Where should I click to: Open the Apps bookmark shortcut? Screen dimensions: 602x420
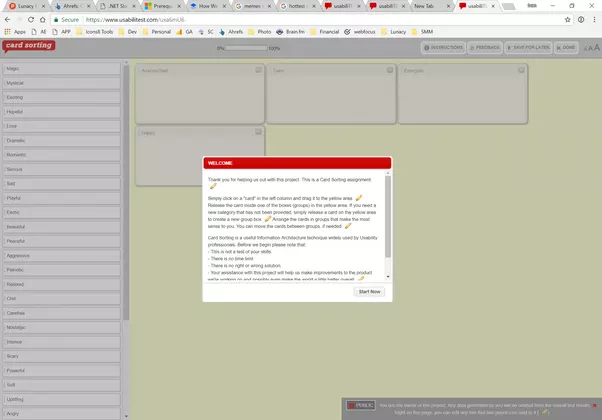(15, 32)
